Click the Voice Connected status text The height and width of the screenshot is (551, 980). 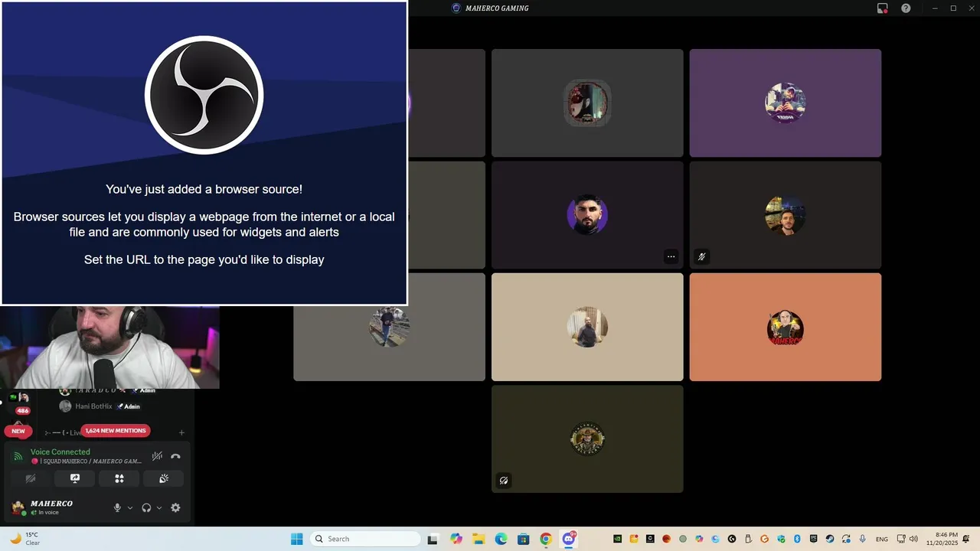[x=60, y=452]
